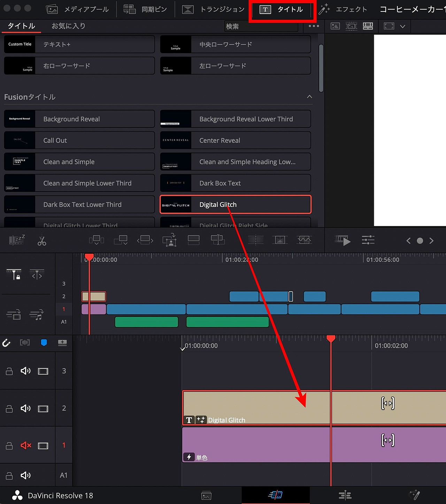Viewport: 446px width, 504px height.
Task: Click the Place on Top icon
Action: click(x=193, y=240)
